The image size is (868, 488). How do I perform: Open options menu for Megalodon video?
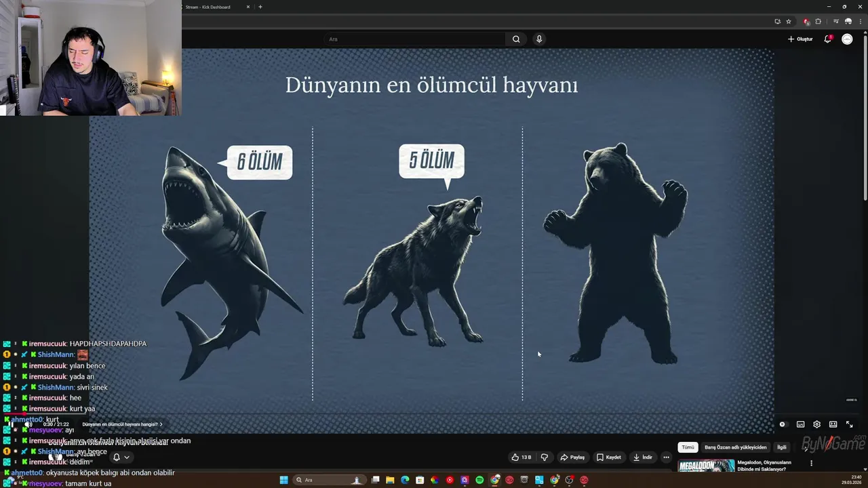coord(811,464)
